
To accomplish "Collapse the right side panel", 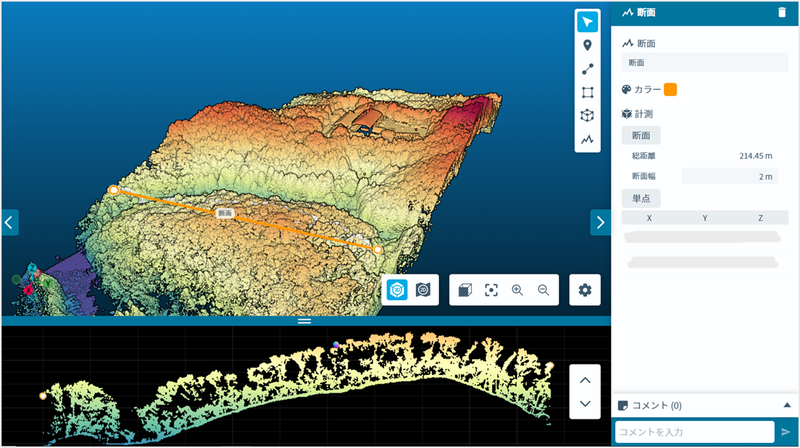I will tap(600, 222).
